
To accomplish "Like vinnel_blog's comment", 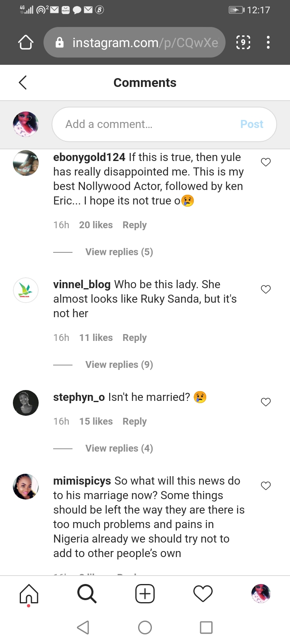I will click(266, 289).
